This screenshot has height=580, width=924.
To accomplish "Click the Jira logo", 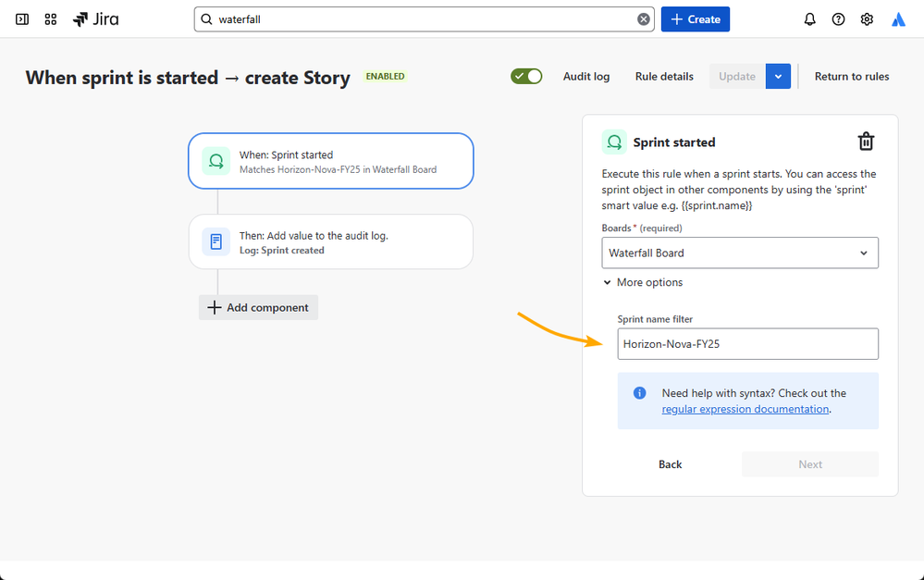I will point(95,19).
